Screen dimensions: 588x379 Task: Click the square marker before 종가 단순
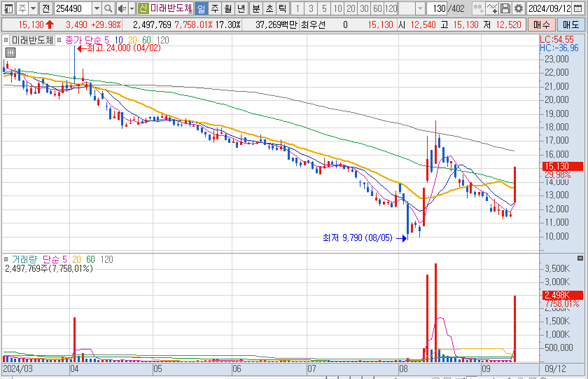coord(59,40)
